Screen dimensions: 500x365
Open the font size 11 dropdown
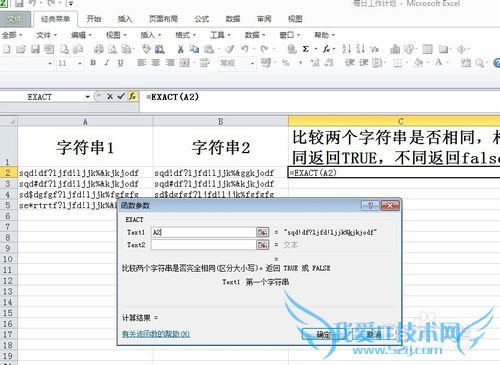pyautogui.click(x=80, y=63)
